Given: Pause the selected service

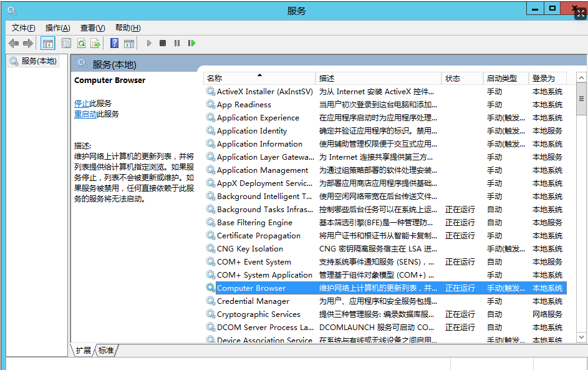Looking at the screenshot, I should point(177,43).
